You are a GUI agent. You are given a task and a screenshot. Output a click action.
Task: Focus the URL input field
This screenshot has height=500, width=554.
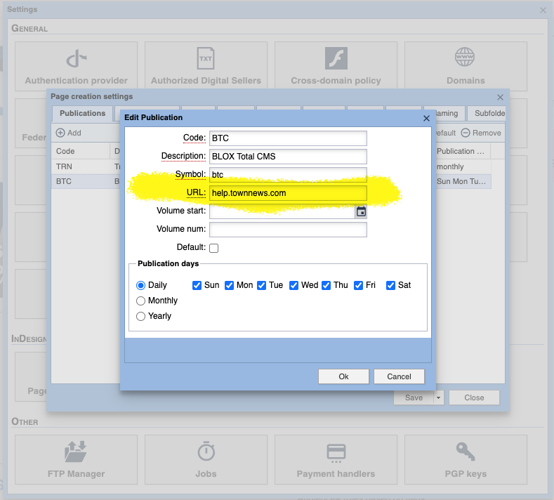pos(288,193)
